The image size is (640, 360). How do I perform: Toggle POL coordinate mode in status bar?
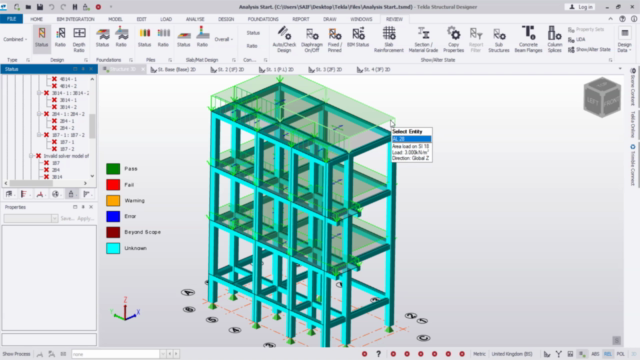[x=621, y=354]
